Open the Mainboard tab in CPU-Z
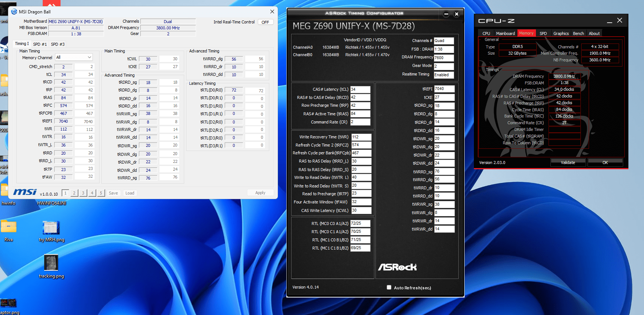The width and height of the screenshot is (644, 315). (x=505, y=33)
